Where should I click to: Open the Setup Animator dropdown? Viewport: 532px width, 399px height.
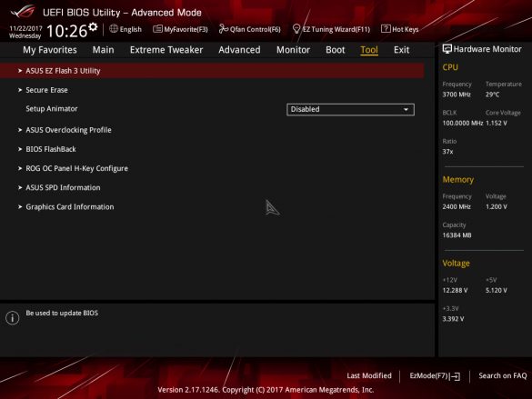[350, 109]
